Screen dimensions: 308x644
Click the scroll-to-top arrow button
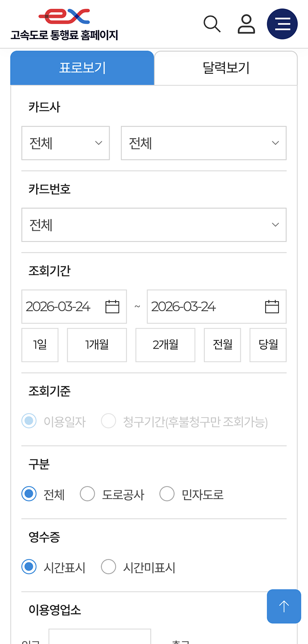pos(284,606)
